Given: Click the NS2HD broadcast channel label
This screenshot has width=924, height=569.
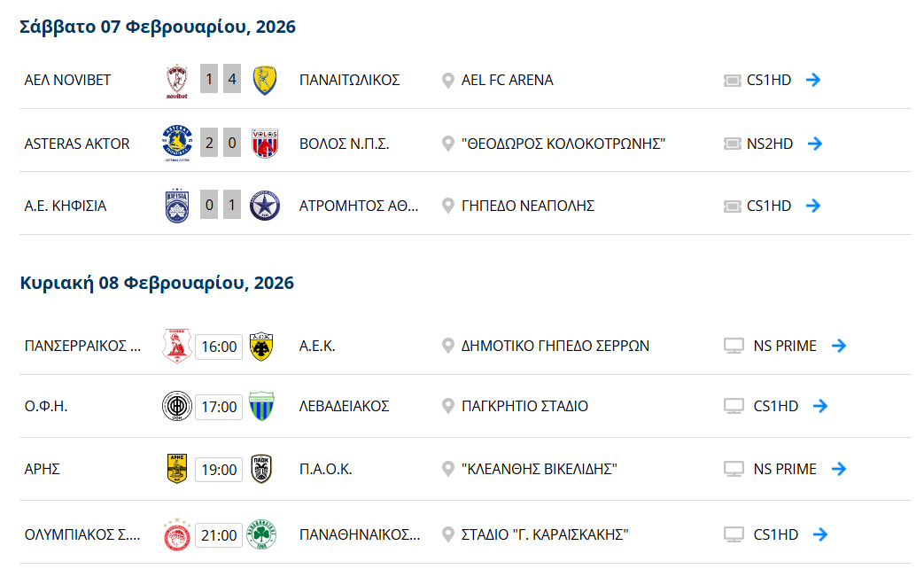Looking at the screenshot, I should point(769,144).
